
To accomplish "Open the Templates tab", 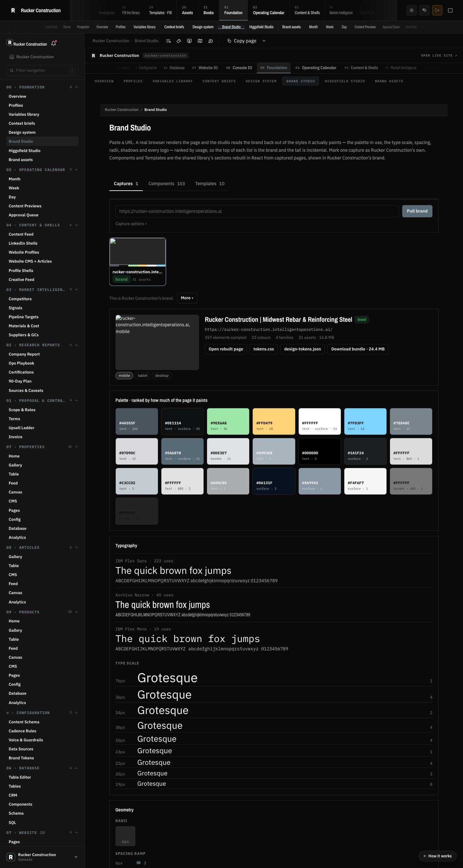I will [x=210, y=184].
